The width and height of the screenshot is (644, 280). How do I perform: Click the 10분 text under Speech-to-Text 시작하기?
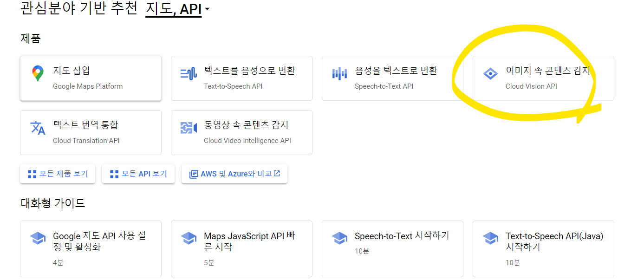362,251
